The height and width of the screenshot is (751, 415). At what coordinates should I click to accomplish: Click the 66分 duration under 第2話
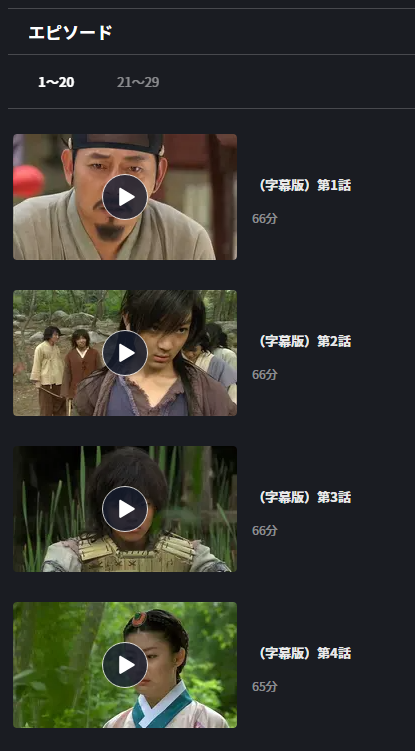[x=265, y=375]
